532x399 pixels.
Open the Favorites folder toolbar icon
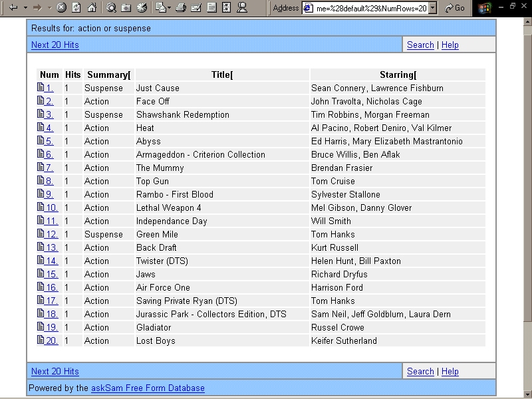coord(126,8)
